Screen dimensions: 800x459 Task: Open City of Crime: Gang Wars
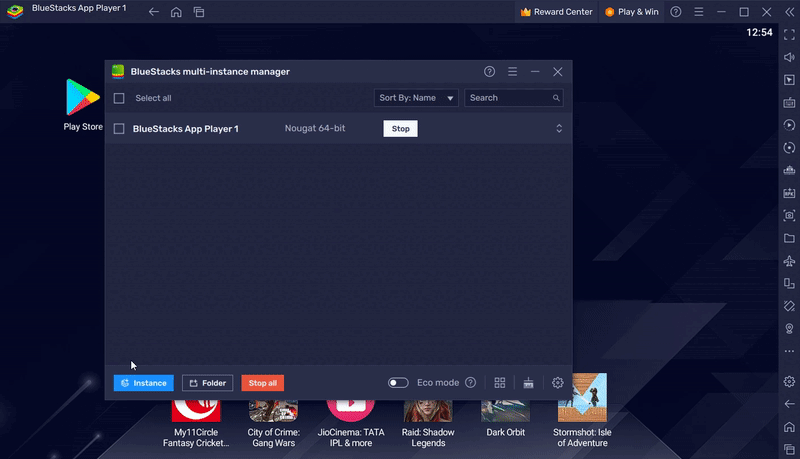(x=273, y=424)
